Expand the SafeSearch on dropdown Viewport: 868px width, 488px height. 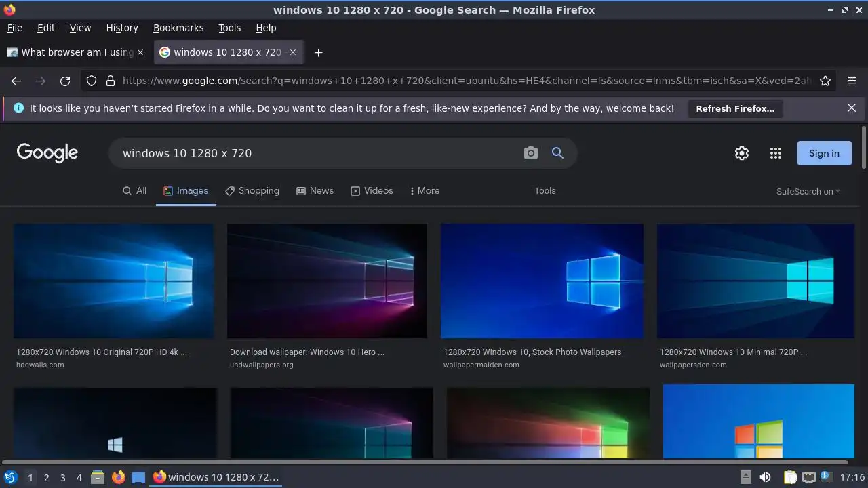pos(808,192)
